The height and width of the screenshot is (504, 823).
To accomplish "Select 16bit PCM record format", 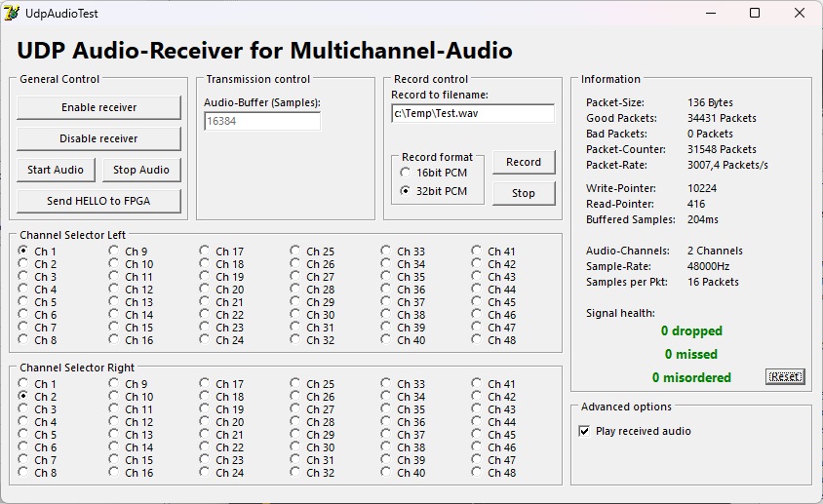I will pos(406,173).
